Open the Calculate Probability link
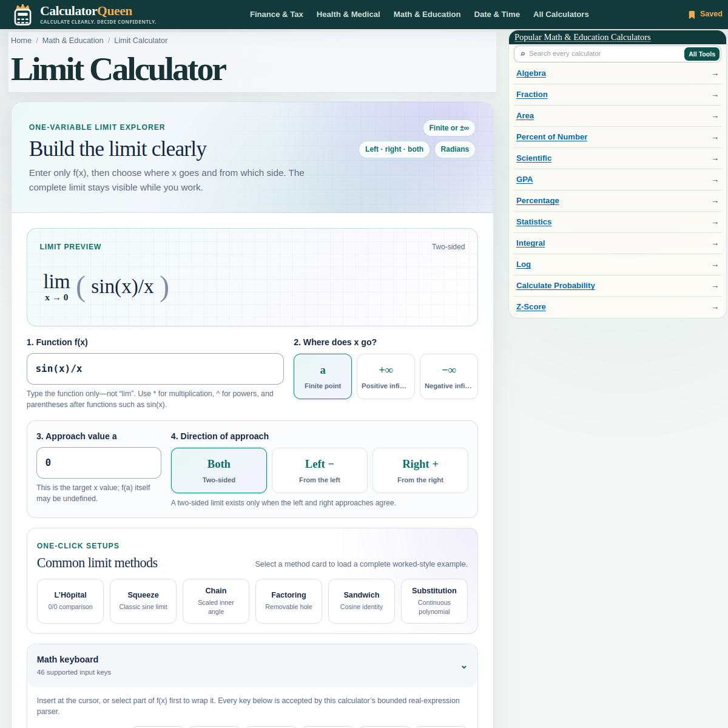This screenshot has height=728, width=728. pos(556,286)
